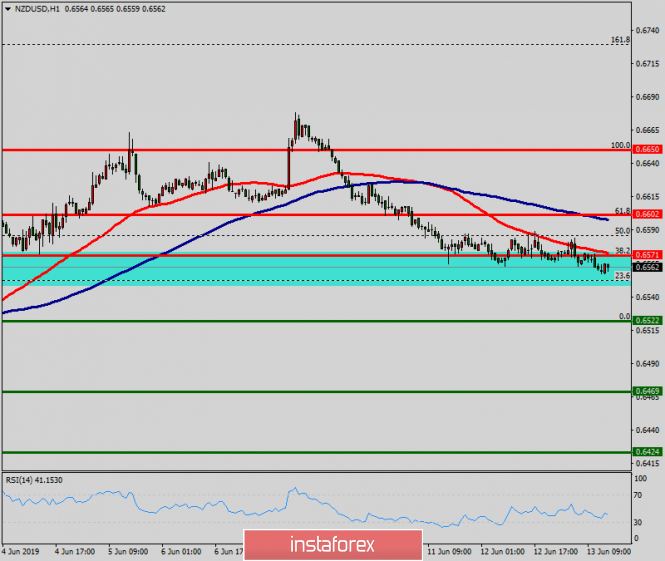This screenshot has width=665, height=561.
Task: Select the 0.6424 green price tag
Action: tap(645, 452)
